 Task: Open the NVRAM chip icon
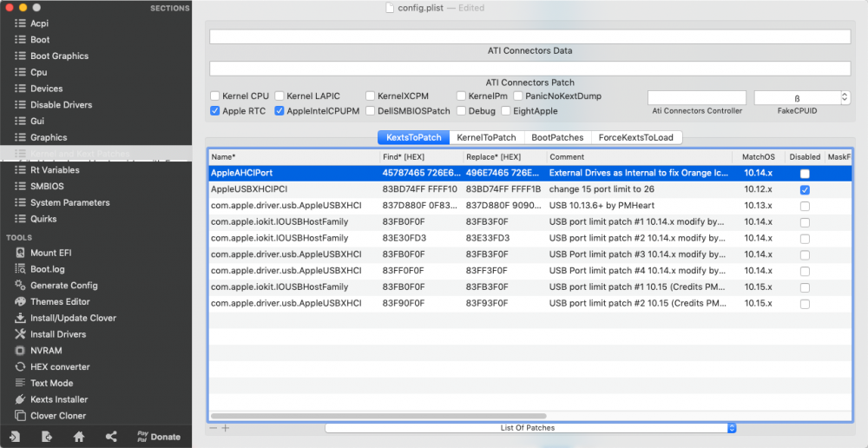(21, 351)
